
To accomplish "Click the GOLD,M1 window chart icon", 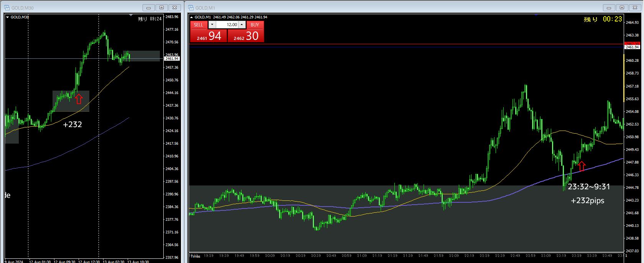I will click(191, 8).
